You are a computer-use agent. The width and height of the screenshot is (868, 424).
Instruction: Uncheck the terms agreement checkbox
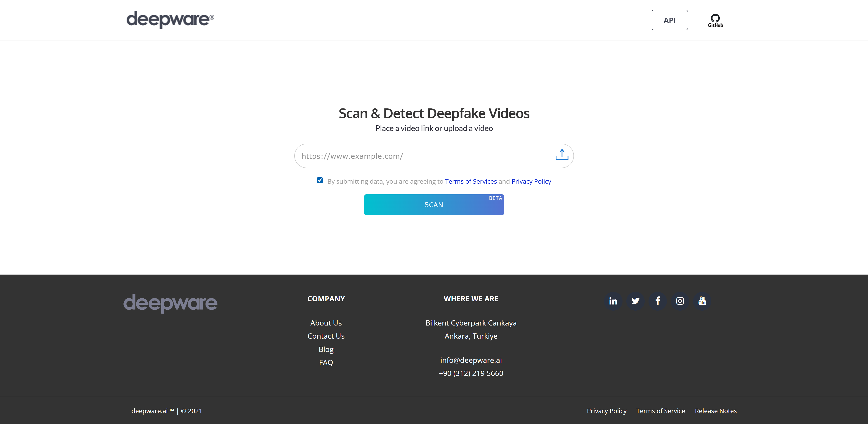[320, 180]
